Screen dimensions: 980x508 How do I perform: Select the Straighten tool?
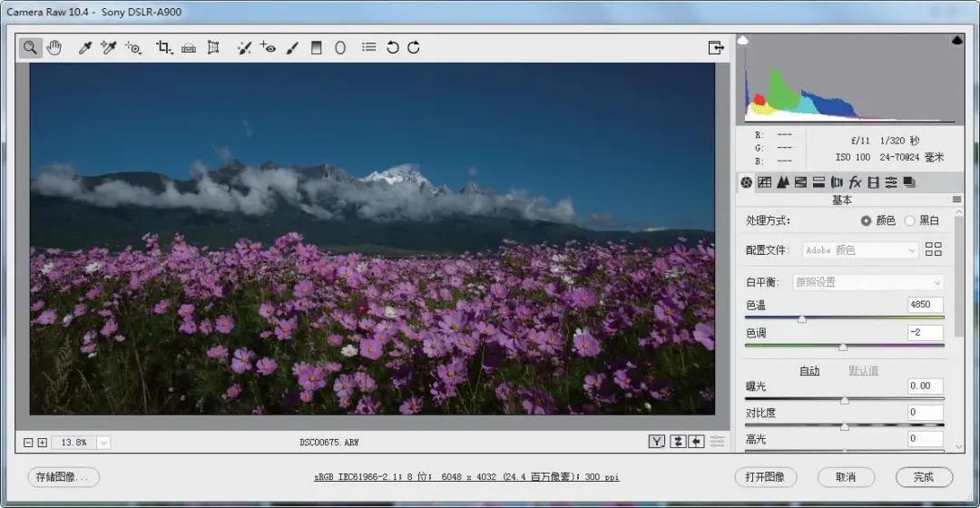189,47
